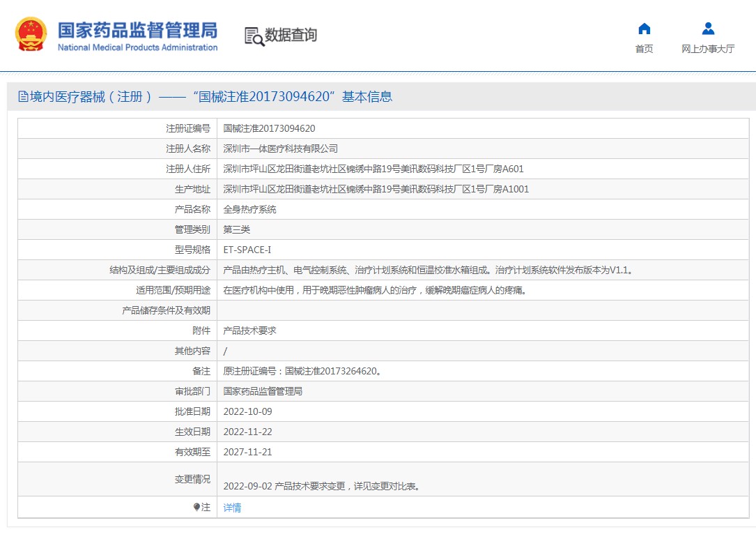Click effective date 2022-11-22
The height and width of the screenshot is (539, 756).
(247, 432)
